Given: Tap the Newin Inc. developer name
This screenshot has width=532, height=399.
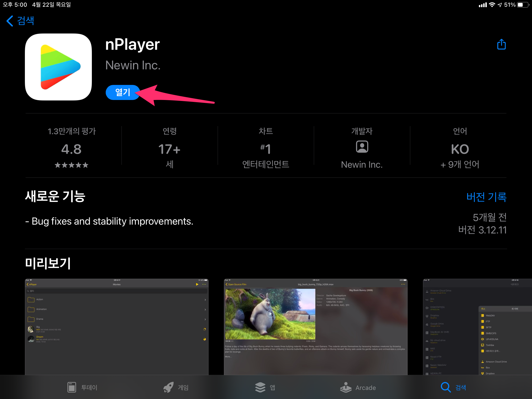Looking at the screenshot, I should coord(133,65).
